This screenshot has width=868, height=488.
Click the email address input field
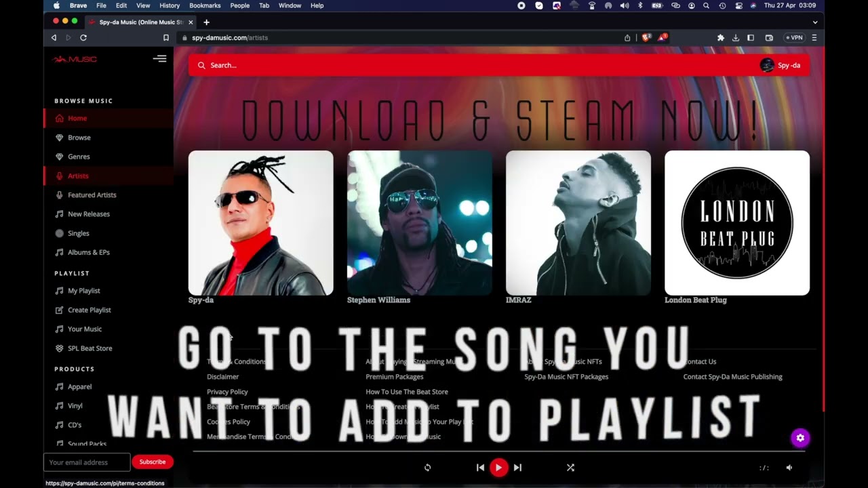(87, 462)
